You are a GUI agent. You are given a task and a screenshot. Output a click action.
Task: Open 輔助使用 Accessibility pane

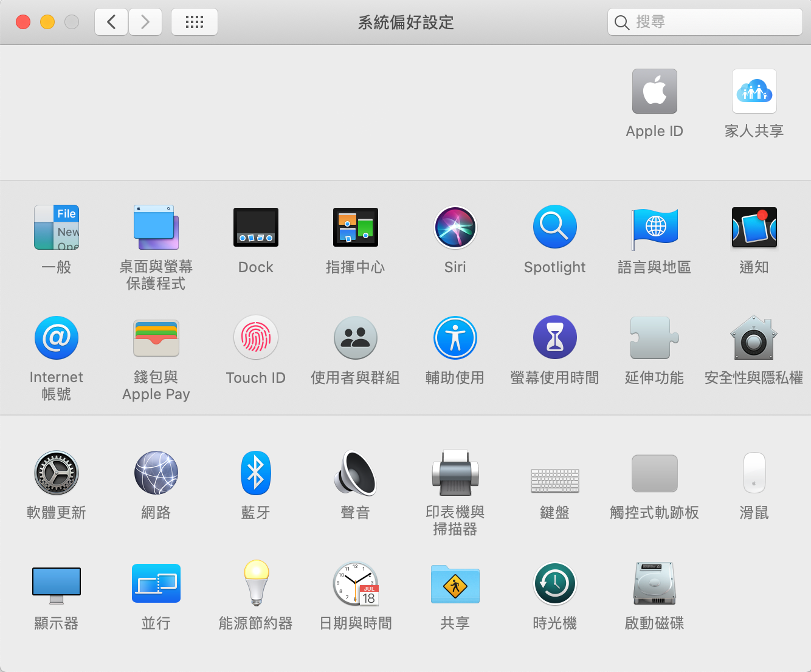455,338
